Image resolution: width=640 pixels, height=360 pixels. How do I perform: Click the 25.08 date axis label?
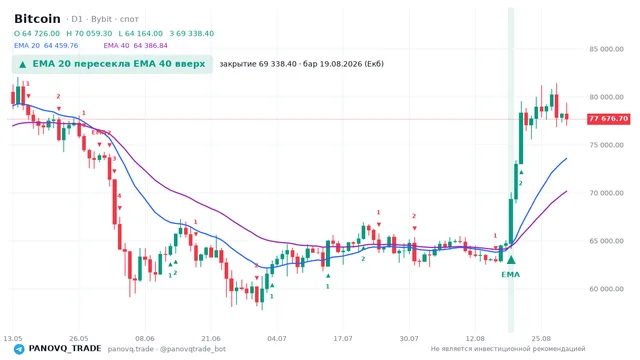point(541,338)
